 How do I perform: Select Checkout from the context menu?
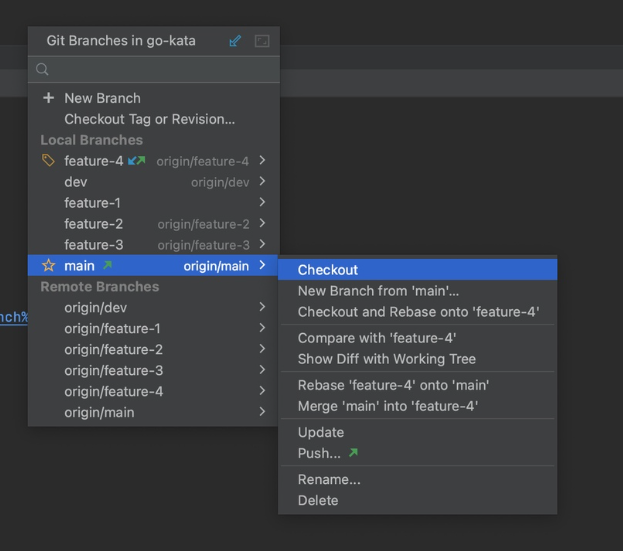click(x=328, y=270)
